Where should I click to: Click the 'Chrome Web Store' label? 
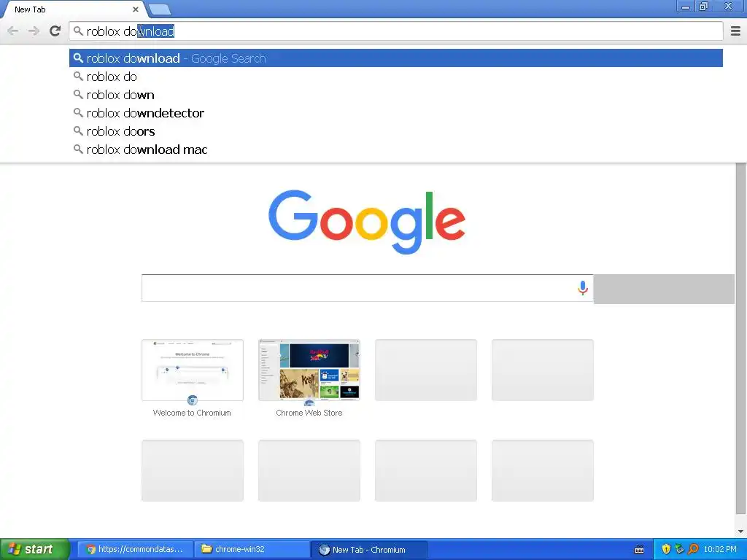click(x=309, y=413)
